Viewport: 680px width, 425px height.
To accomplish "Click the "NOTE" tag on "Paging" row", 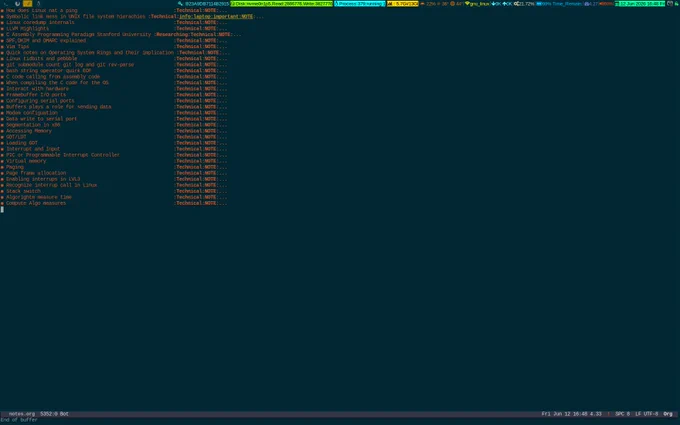I will [210, 167].
